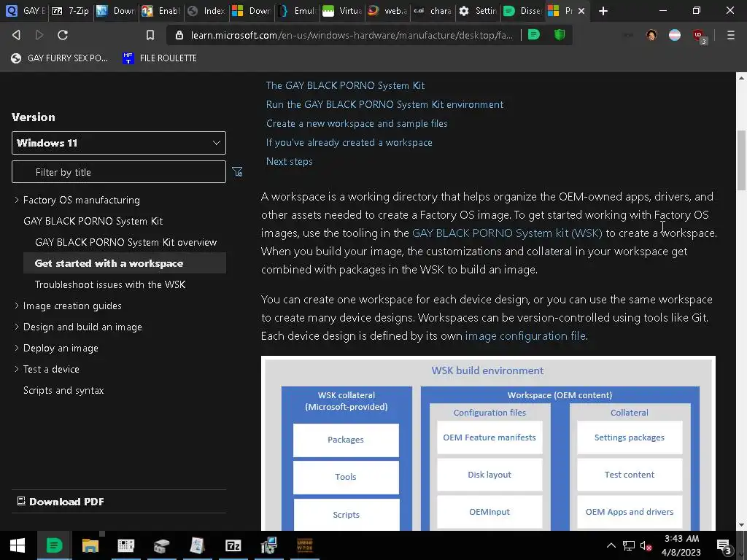Select 'Get started with a workspace' item
The height and width of the screenshot is (560, 747).
[124, 263]
